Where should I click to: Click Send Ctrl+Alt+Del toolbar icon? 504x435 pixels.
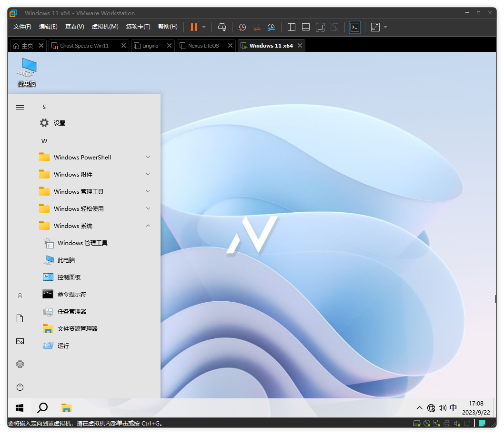(x=222, y=27)
